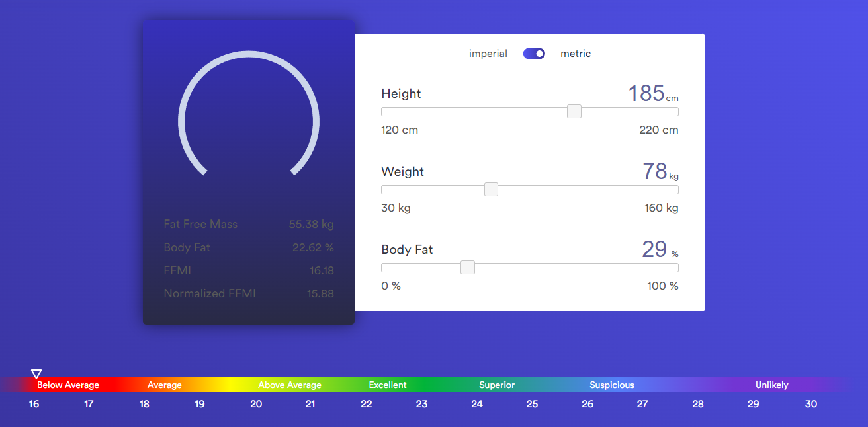Click the Body Fat slider handle
This screenshot has height=427, width=868.
[x=468, y=268]
